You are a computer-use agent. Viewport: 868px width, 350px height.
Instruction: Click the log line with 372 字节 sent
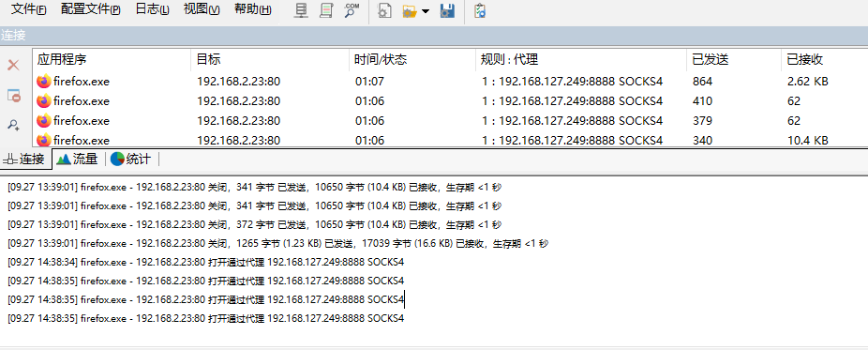[x=255, y=224]
